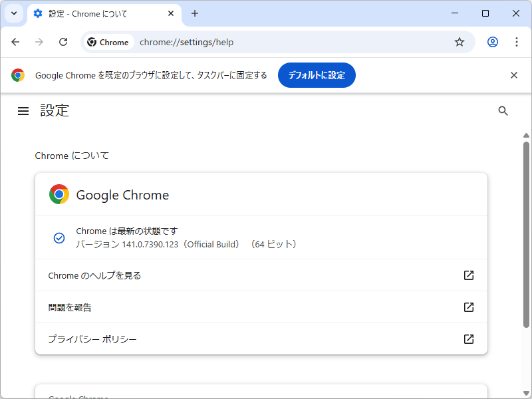Select the 設定 browser tab

point(93,13)
